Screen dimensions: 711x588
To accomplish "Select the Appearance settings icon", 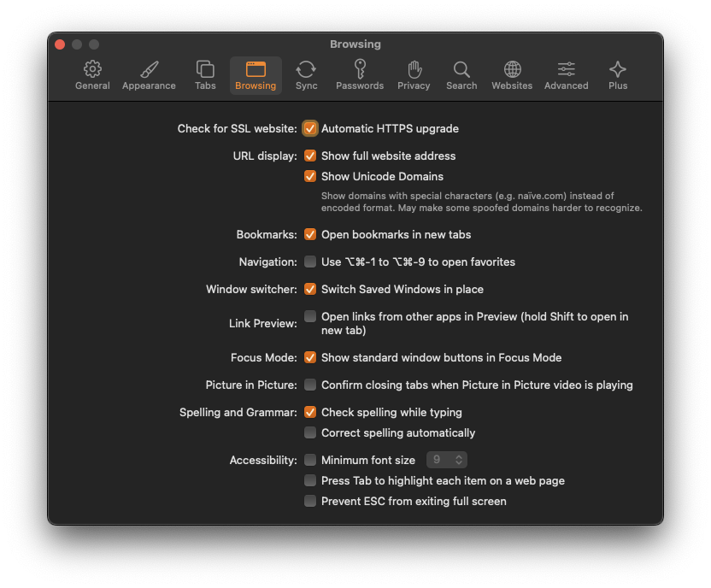I will point(148,75).
